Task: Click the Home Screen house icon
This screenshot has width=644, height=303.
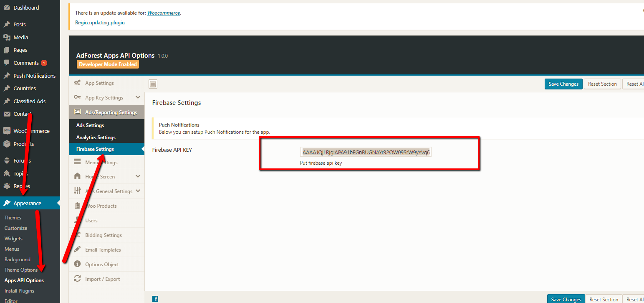Action: (77, 176)
